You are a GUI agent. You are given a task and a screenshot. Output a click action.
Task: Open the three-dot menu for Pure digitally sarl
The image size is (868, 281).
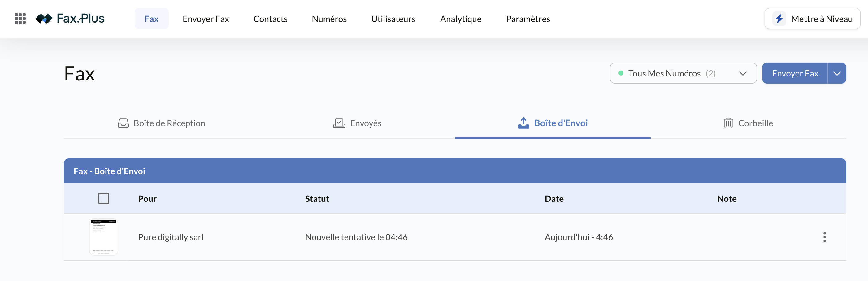pos(824,237)
